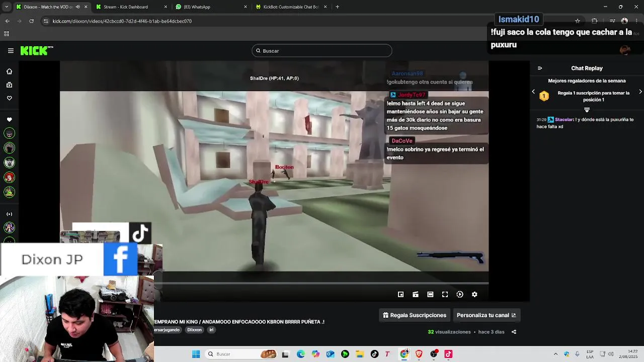Focus the Kick Buscar search field

click(x=322, y=51)
